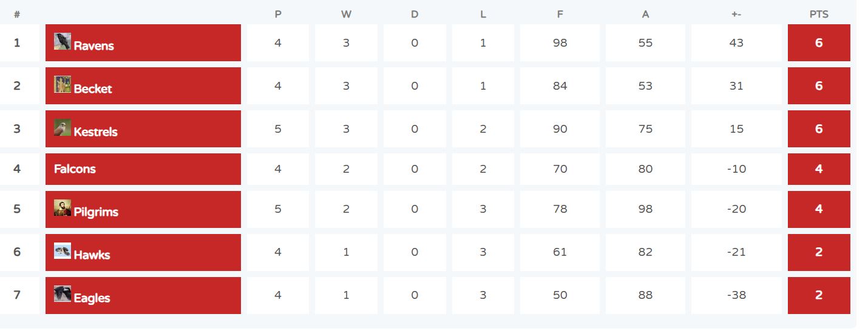The height and width of the screenshot is (331, 868).
Task: Click the Hawks team logo icon
Action: pyautogui.click(x=63, y=251)
